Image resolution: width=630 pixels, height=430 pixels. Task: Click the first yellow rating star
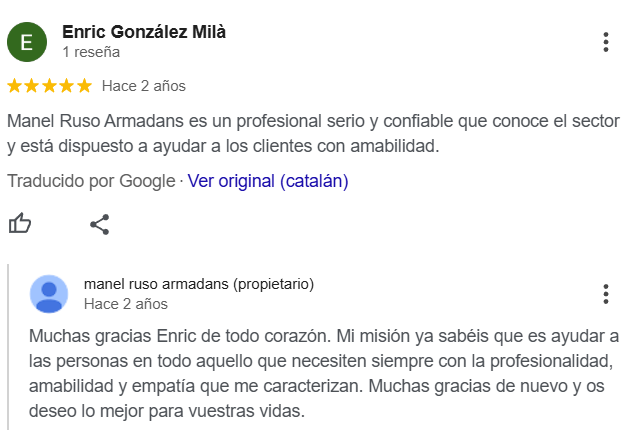coord(14,86)
